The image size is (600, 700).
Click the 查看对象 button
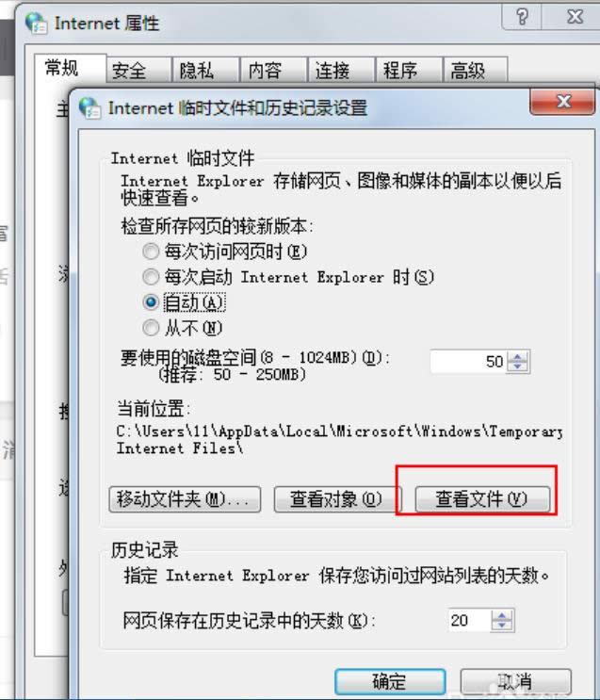pos(338,498)
